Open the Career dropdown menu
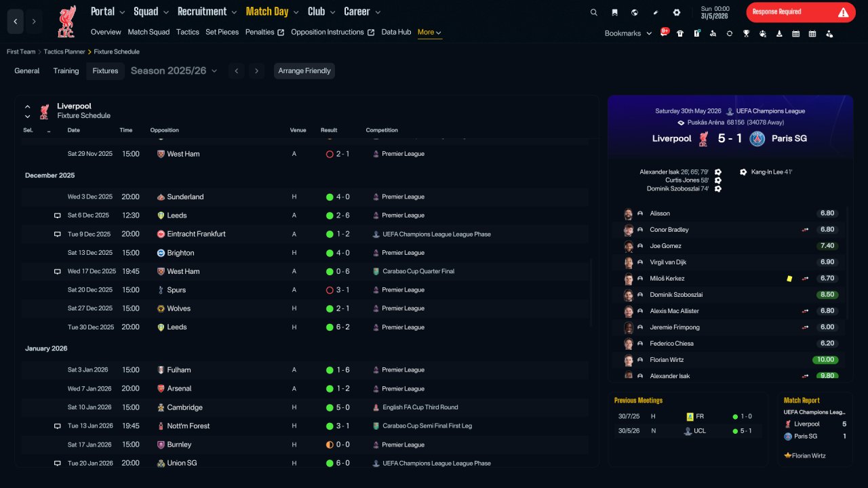 (362, 12)
